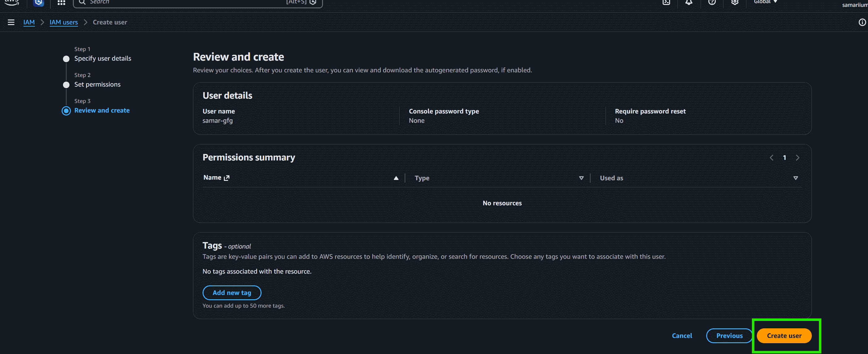The image size is (868, 354).
Task: Click the Name column header
Action: tap(212, 177)
